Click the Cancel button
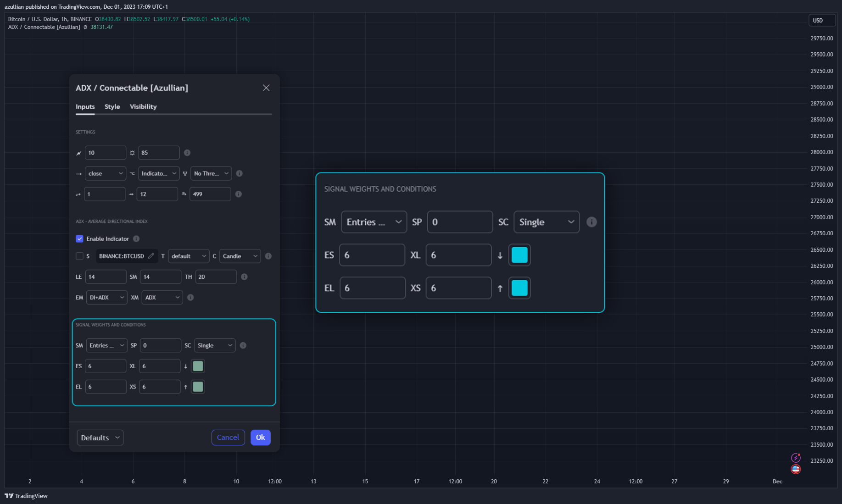The height and width of the screenshot is (504, 842). [x=228, y=438]
